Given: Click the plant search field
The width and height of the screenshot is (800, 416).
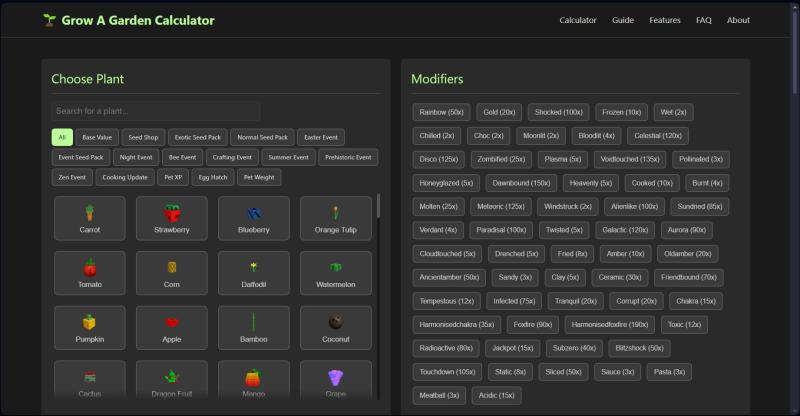Looking at the screenshot, I should (x=156, y=111).
